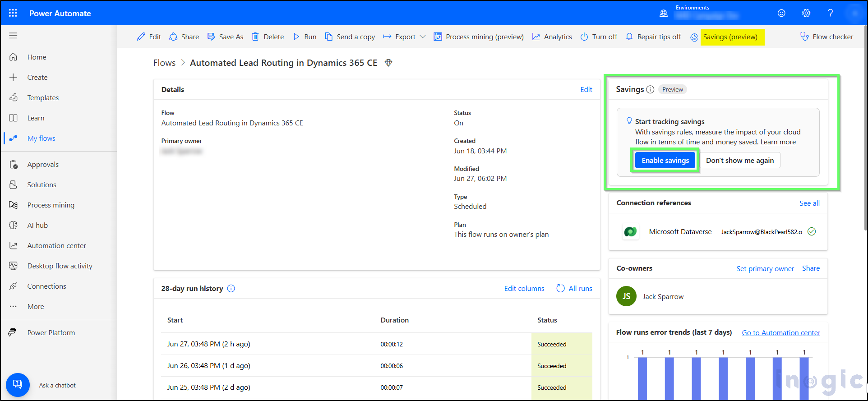Open Go to Automation center link
Screen dimensions: 868x401
click(781, 332)
